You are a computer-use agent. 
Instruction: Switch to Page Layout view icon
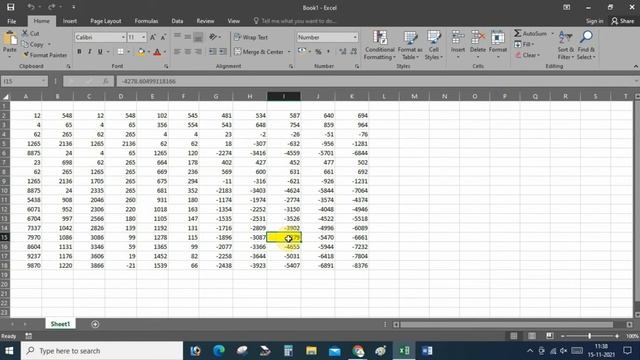click(x=532, y=336)
